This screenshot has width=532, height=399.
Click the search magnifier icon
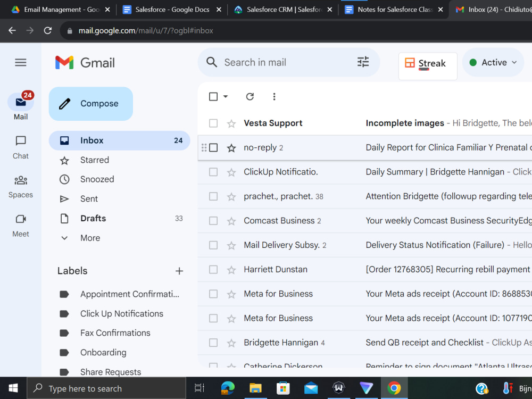pyautogui.click(x=212, y=62)
